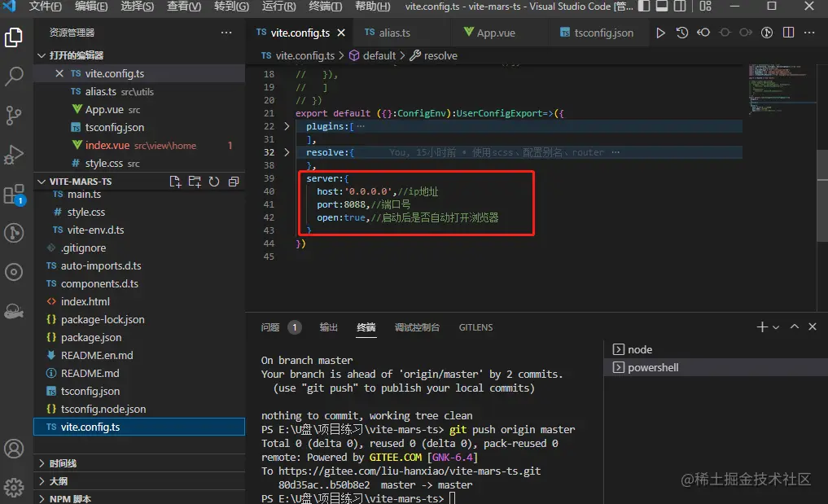This screenshot has width=828, height=504.
Task: Click the New File icon in VITE-MARS-TS header
Action: point(175,182)
